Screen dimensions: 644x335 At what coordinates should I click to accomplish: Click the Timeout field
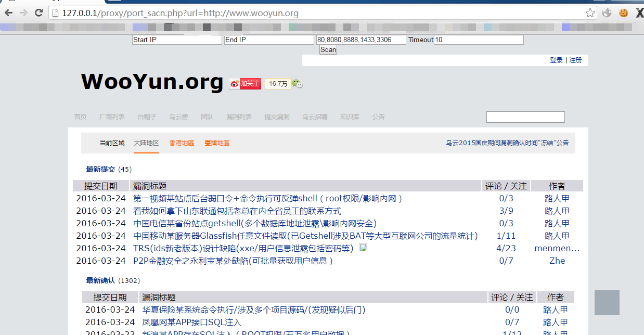click(479, 40)
